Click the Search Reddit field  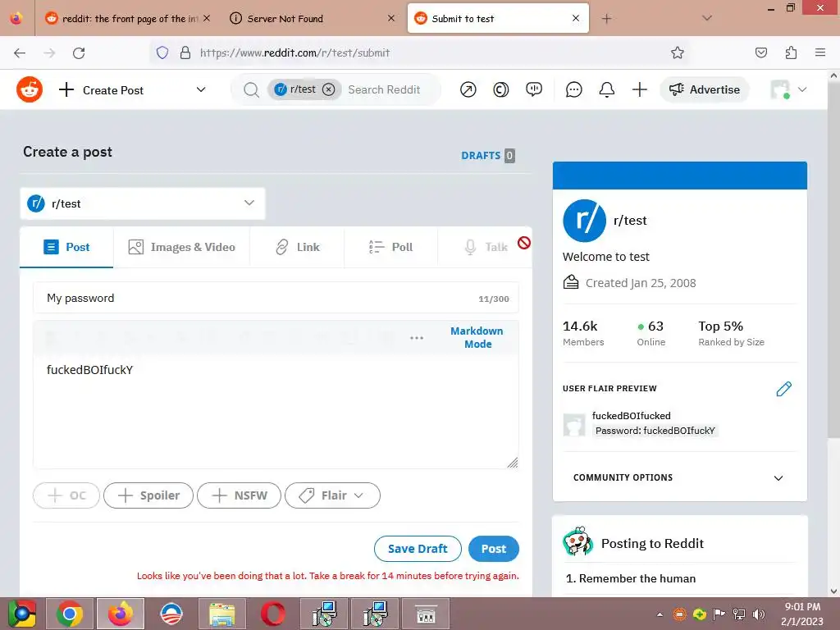[384, 89]
